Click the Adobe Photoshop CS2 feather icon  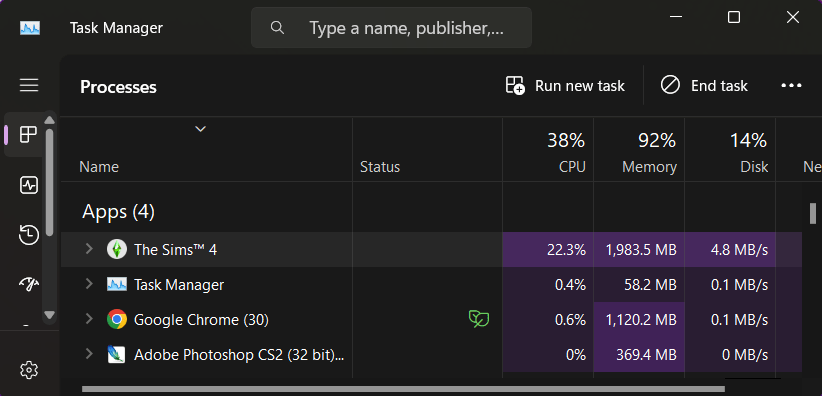[x=117, y=355]
